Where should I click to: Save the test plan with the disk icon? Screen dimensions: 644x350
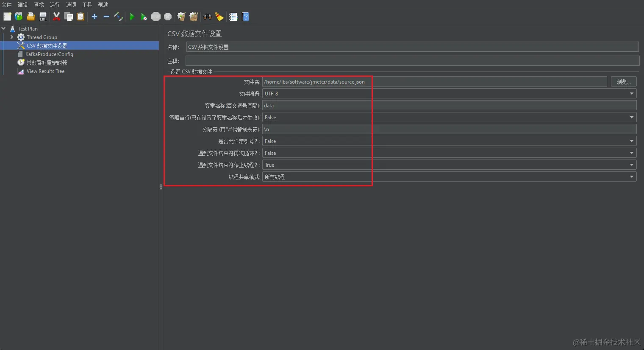(x=43, y=17)
